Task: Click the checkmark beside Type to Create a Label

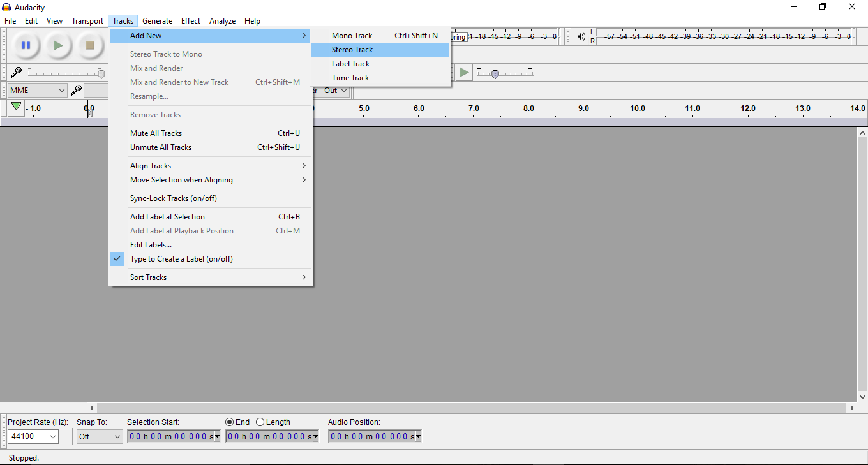Action: coord(117,258)
